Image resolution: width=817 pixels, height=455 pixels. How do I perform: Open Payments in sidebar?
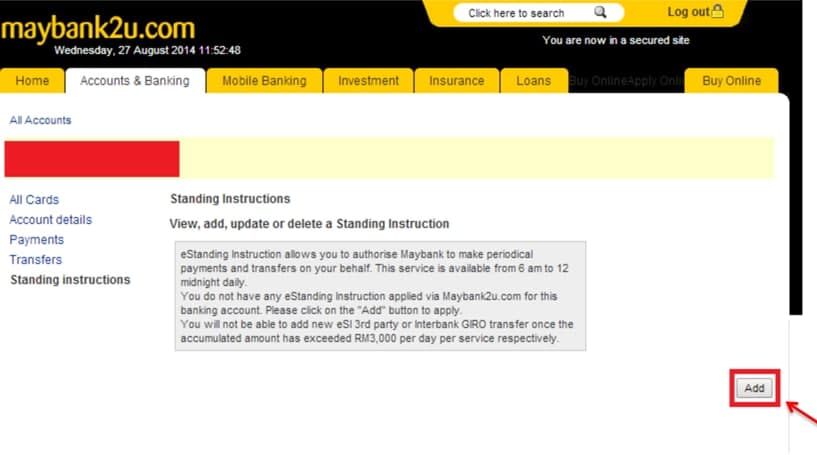click(36, 240)
